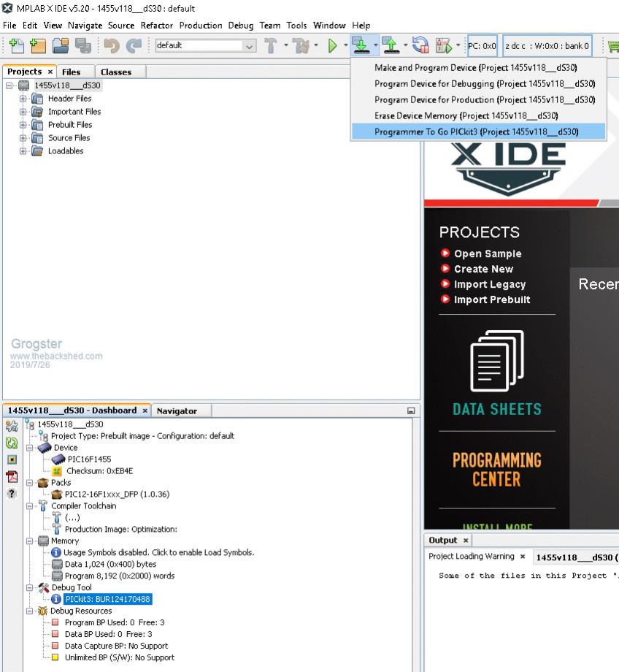Close the Projects tab
This screenshot has height=672, width=619.
click(x=50, y=72)
